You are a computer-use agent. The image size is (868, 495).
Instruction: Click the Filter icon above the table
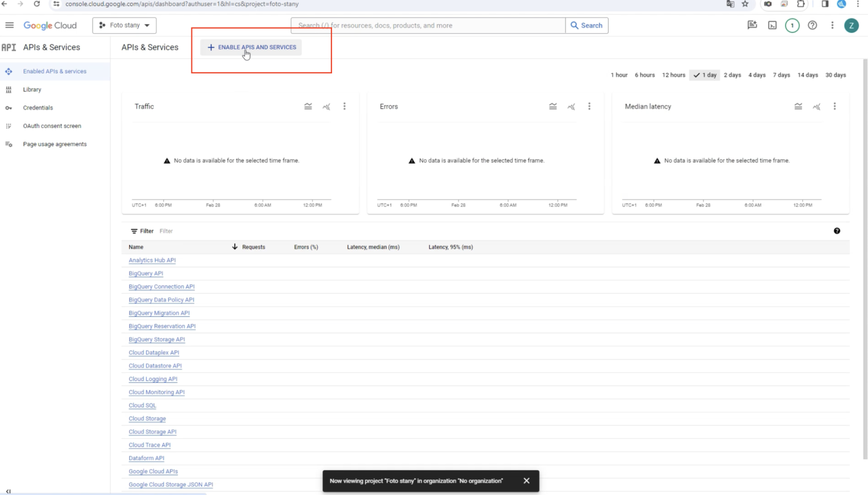click(134, 231)
